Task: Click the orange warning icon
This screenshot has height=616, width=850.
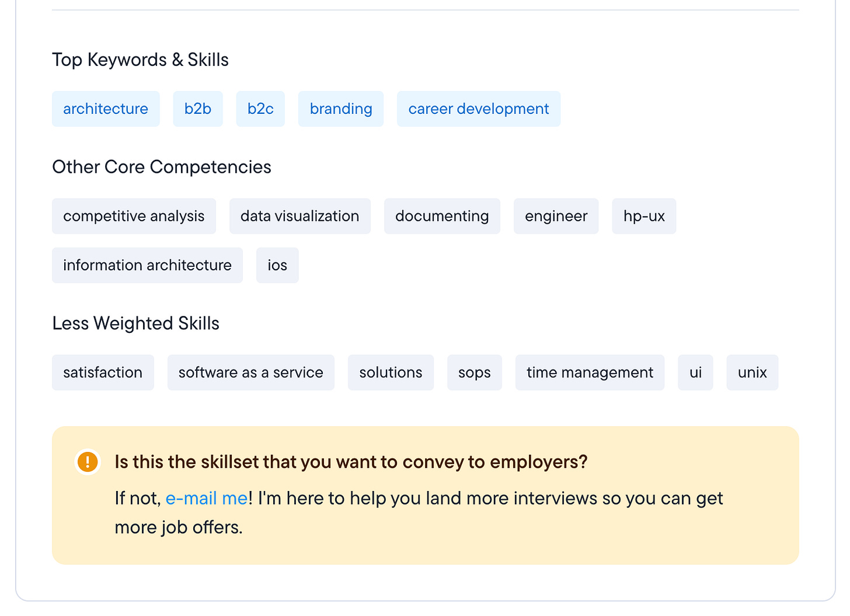Action: tap(88, 461)
